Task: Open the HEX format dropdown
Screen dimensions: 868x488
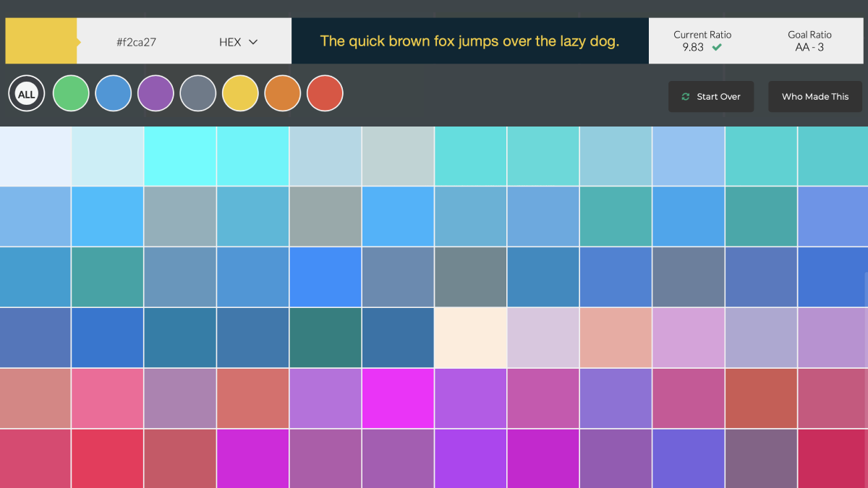Action: tap(238, 41)
